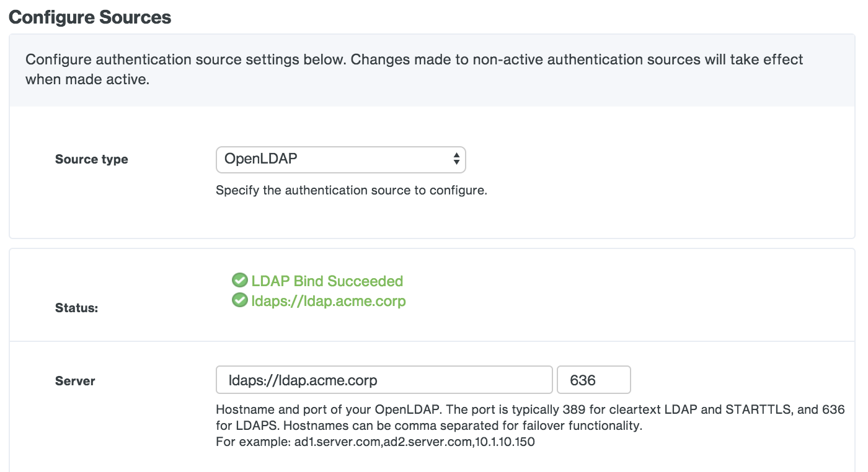Select the port field showing 636
This screenshot has width=868, height=472.
pyautogui.click(x=593, y=380)
